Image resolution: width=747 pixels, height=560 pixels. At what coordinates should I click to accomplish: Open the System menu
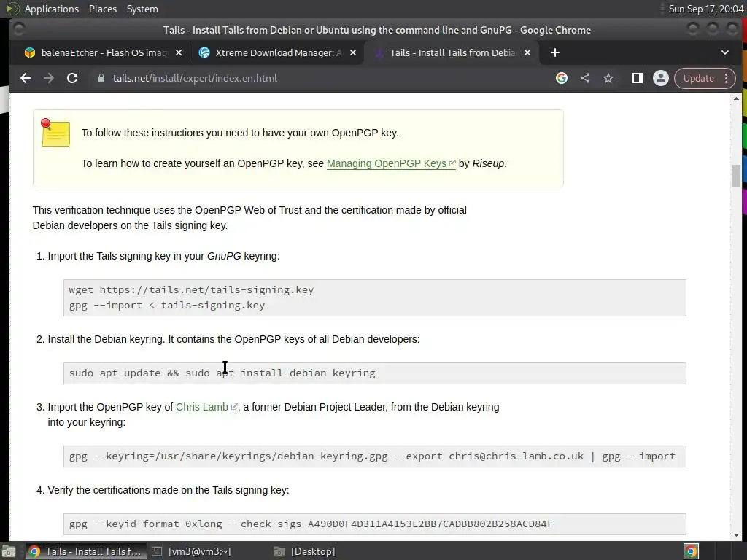point(142,9)
